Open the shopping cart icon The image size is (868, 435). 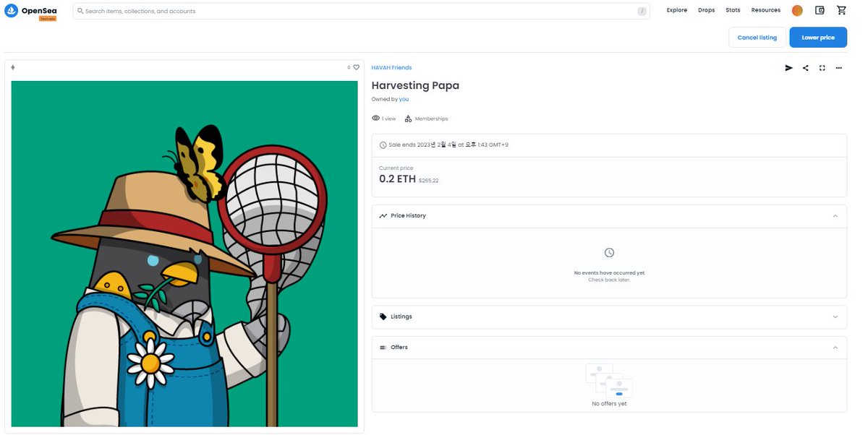[x=841, y=11]
